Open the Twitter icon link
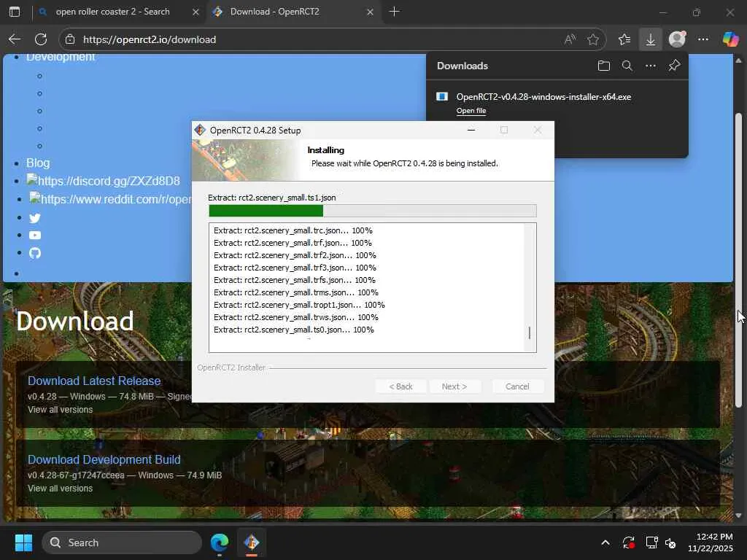The height and width of the screenshot is (560, 747). (x=35, y=218)
